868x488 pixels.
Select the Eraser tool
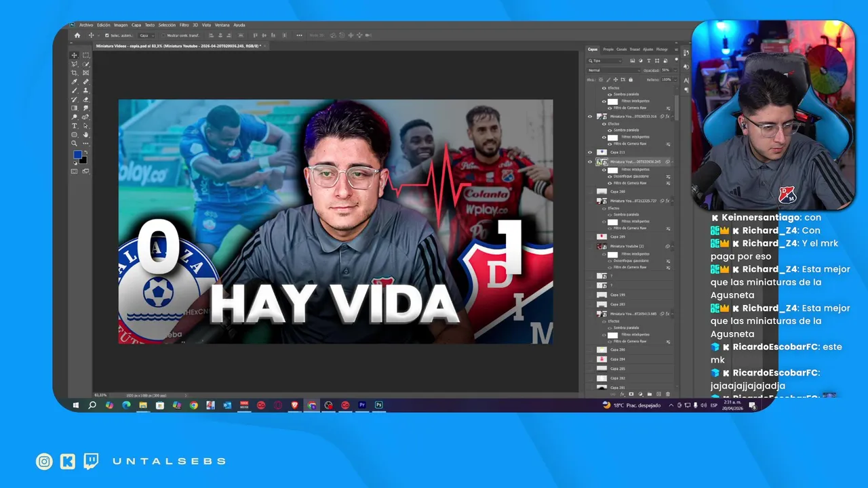(x=85, y=99)
